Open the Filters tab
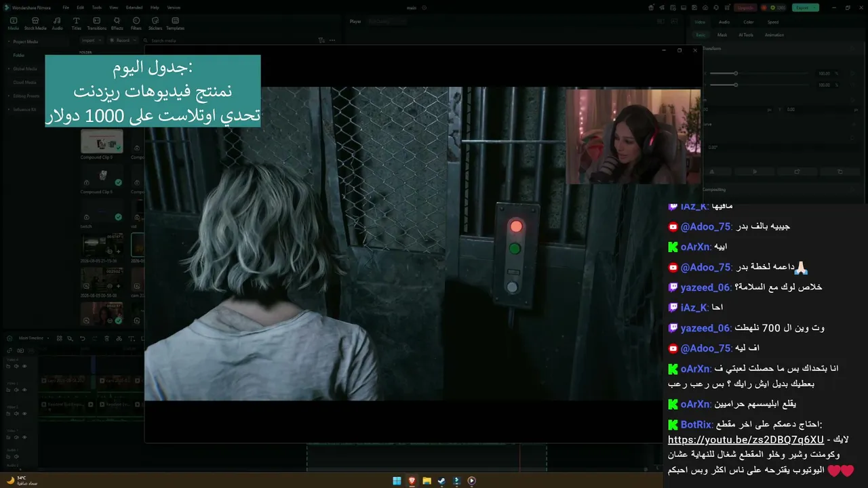The height and width of the screenshot is (488, 868). point(136,24)
